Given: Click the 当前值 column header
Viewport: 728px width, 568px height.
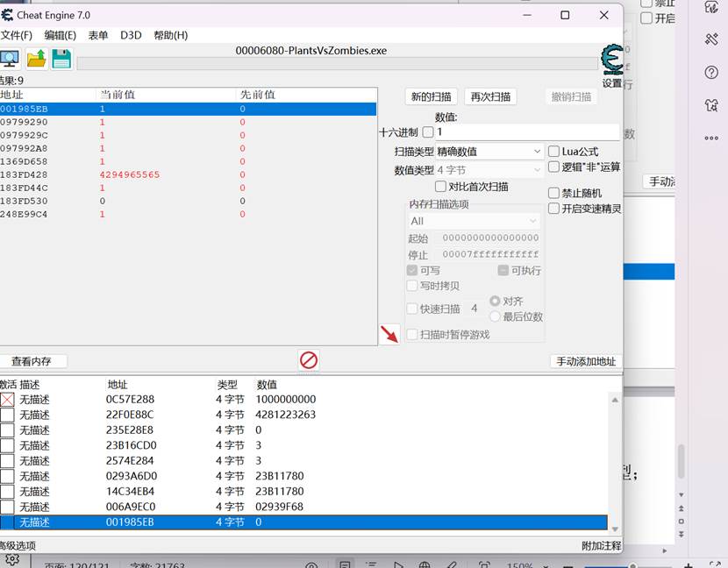Looking at the screenshot, I should point(166,95).
